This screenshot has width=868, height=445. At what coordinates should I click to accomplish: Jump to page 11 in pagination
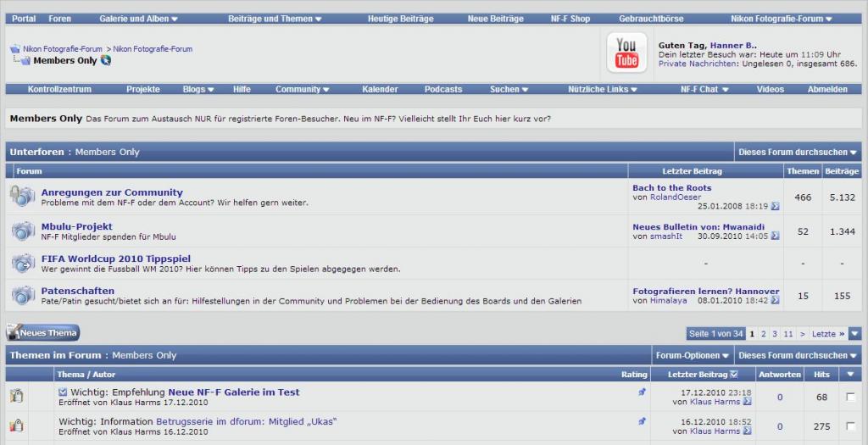click(x=788, y=334)
